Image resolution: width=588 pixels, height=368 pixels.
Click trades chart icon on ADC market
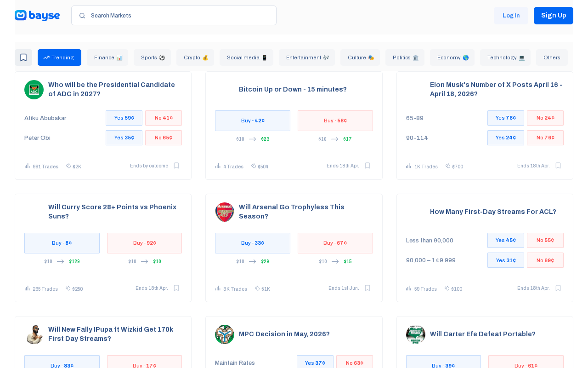[x=27, y=166]
